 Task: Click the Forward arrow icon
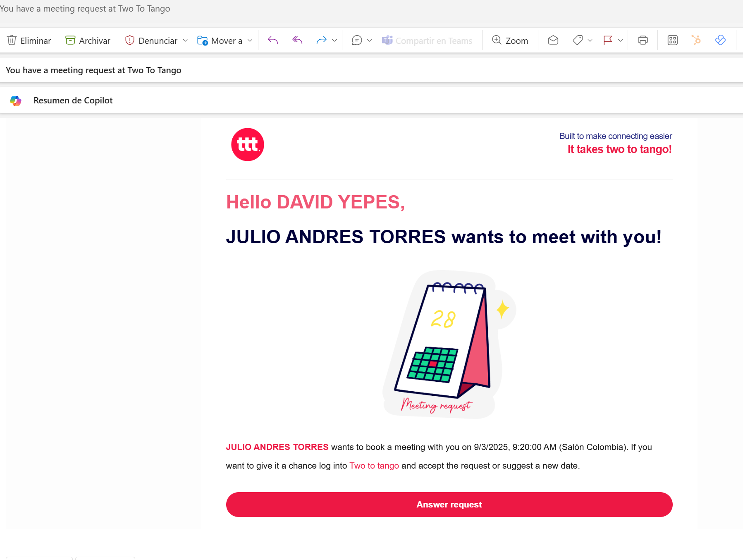click(x=321, y=40)
